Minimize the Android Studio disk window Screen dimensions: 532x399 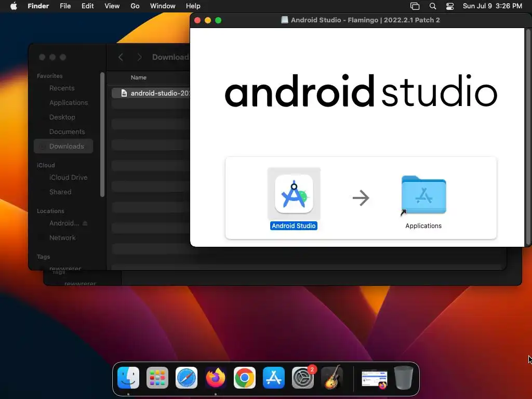(x=208, y=20)
